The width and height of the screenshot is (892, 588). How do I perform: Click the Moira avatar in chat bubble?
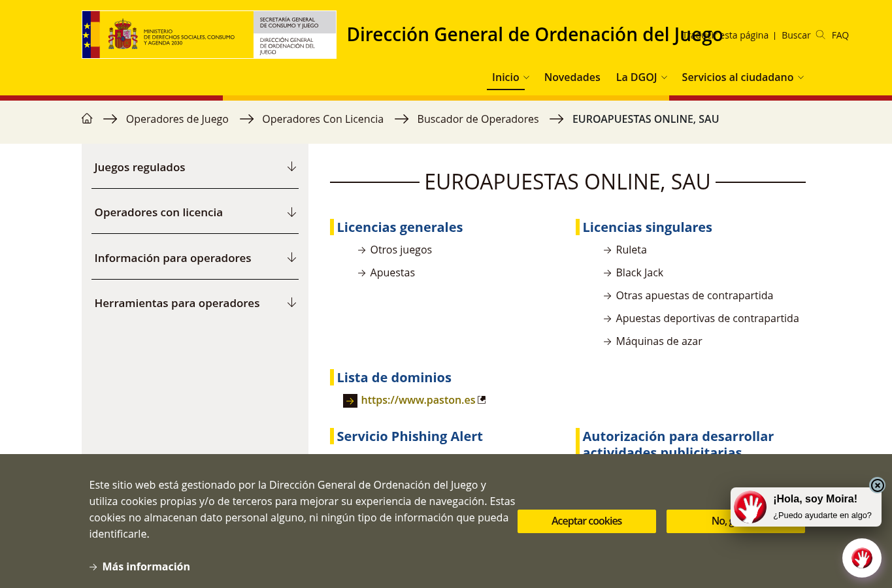coord(750,507)
